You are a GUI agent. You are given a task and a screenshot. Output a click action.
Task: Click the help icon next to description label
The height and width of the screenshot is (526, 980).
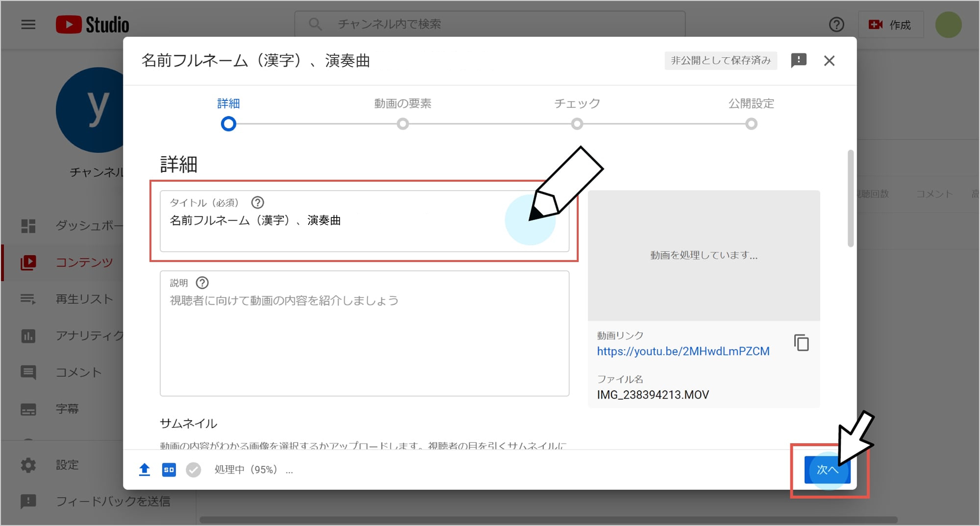[202, 283]
